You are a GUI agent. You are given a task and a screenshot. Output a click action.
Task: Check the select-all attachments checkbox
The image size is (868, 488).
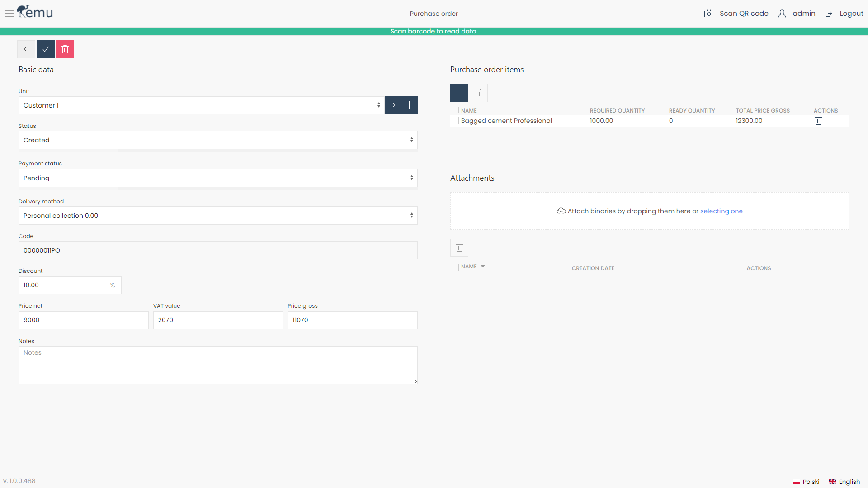455,267
